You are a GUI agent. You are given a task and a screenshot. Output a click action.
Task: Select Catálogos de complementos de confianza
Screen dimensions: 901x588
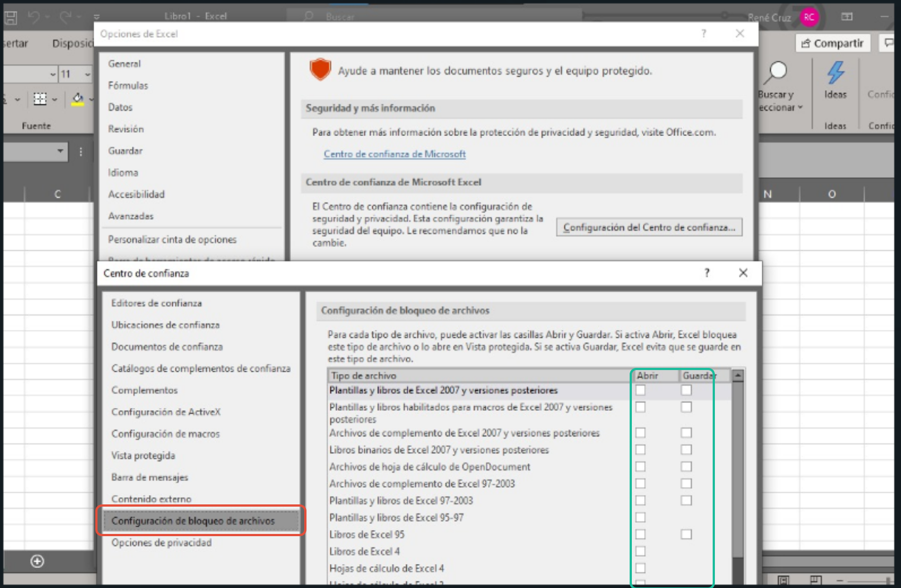pos(201,368)
